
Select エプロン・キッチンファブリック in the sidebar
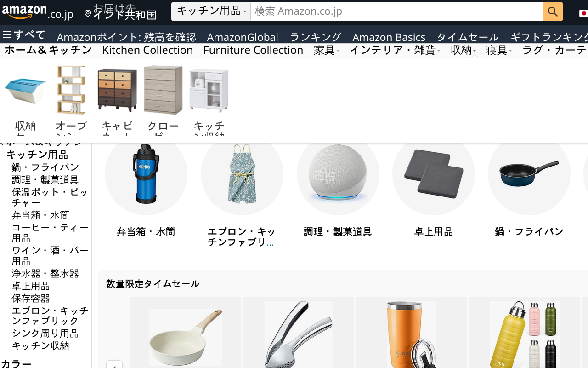[50, 316]
